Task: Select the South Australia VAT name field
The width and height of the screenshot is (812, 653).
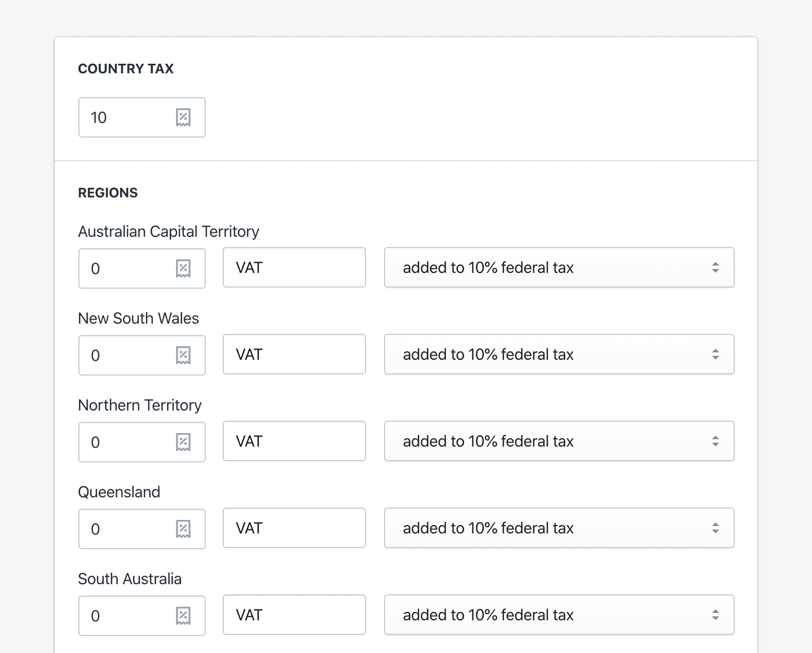Action: [x=294, y=615]
